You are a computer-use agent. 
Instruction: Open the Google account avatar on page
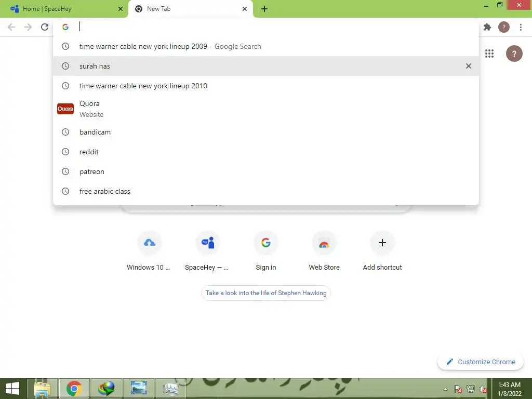(x=514, y=54)
